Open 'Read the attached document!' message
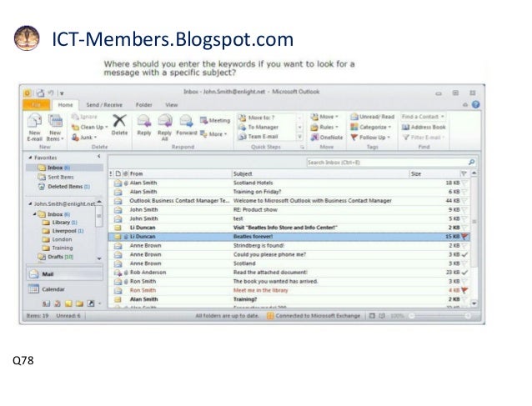The image size is (532, 406). (289, 273)
